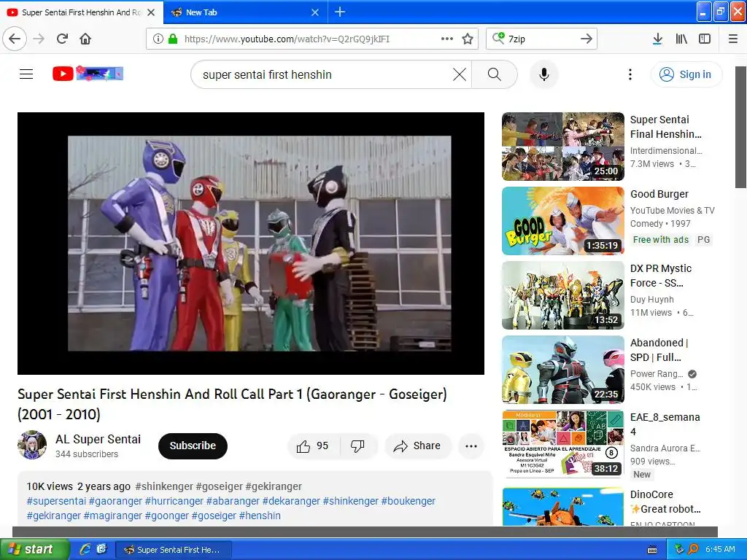Show site information icon in address bar
This screenshot has height=560, width=747.
pyautogui.click(x=158, y=39)
